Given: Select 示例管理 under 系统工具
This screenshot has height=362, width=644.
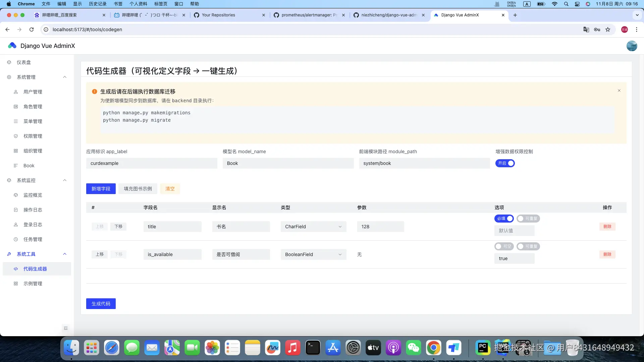Looking at the screenshot, I should click(x=33, y=283).
